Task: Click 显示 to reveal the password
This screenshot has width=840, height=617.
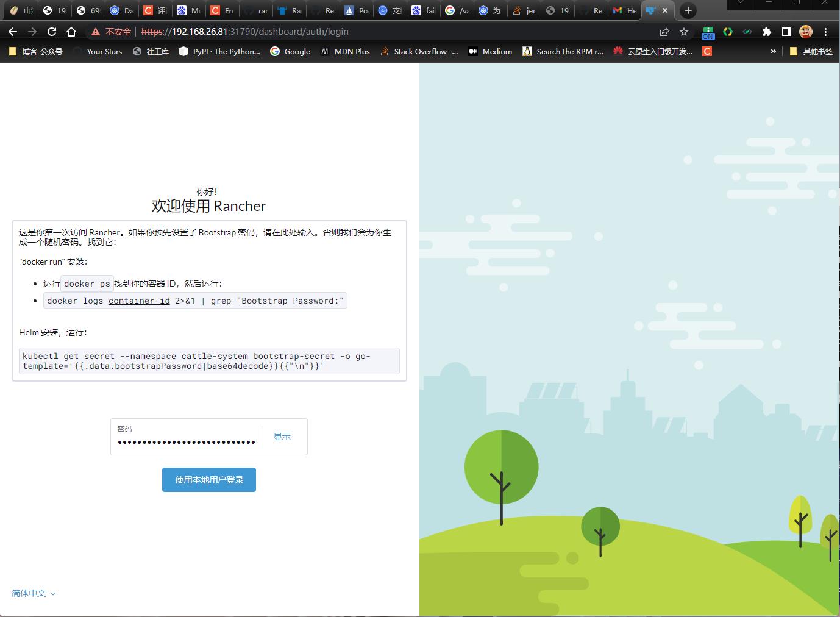Action: pyautogui.click(x=282, y=437)
